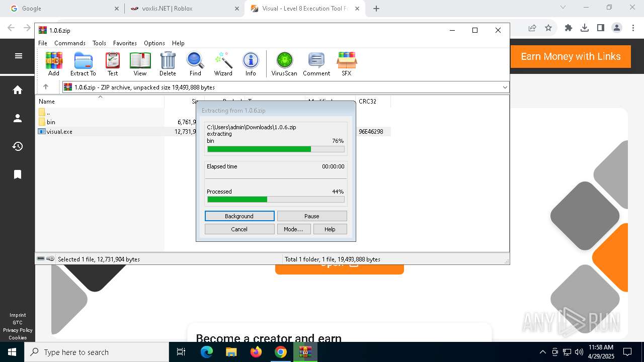Open the taskbar volume icon

coord(579,352)
